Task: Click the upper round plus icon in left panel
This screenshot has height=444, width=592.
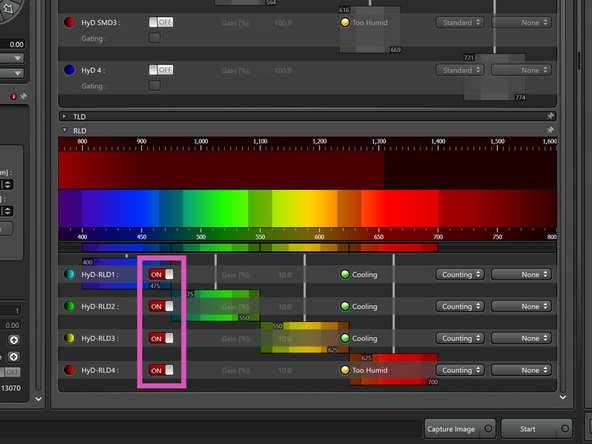Action: coord(14,340)
